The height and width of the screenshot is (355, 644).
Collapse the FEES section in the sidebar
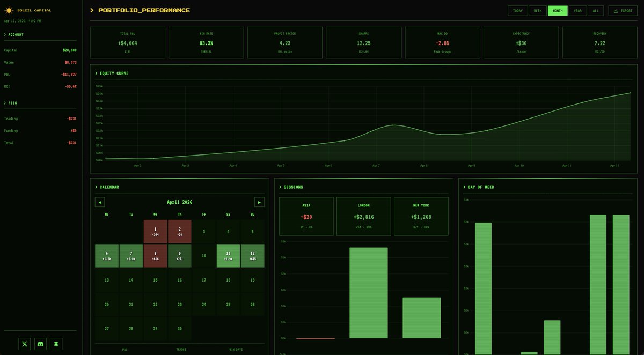click(11, 103)
